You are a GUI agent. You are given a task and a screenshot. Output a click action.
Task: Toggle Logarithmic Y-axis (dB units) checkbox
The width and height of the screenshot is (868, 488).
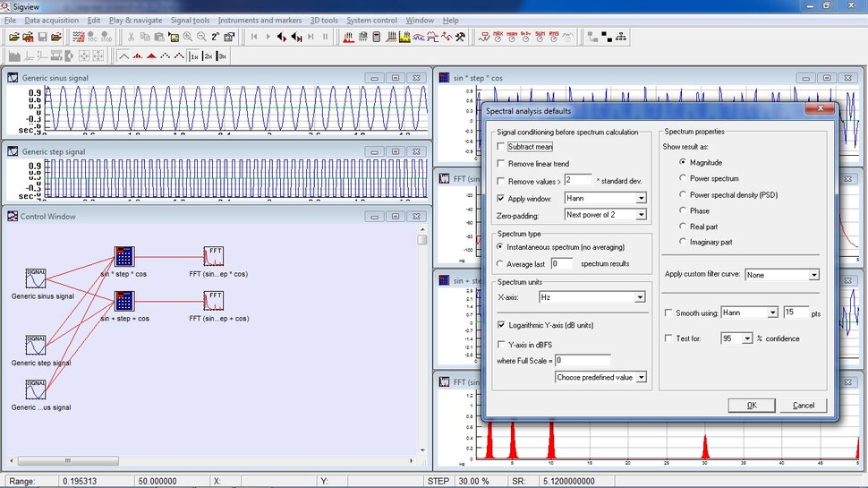(x=501, y=325)
